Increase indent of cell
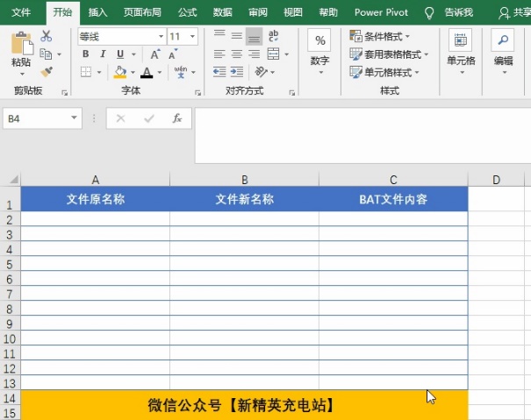This screenshot has width=531, height=420. coord(237,72)
